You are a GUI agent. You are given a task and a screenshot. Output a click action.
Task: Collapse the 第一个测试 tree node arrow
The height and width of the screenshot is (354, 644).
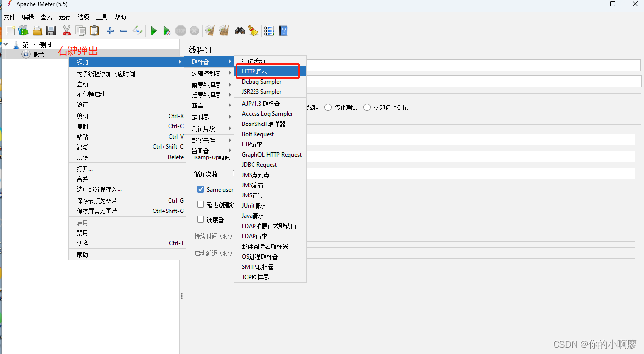pyautogui.click(x=6, y=44)
